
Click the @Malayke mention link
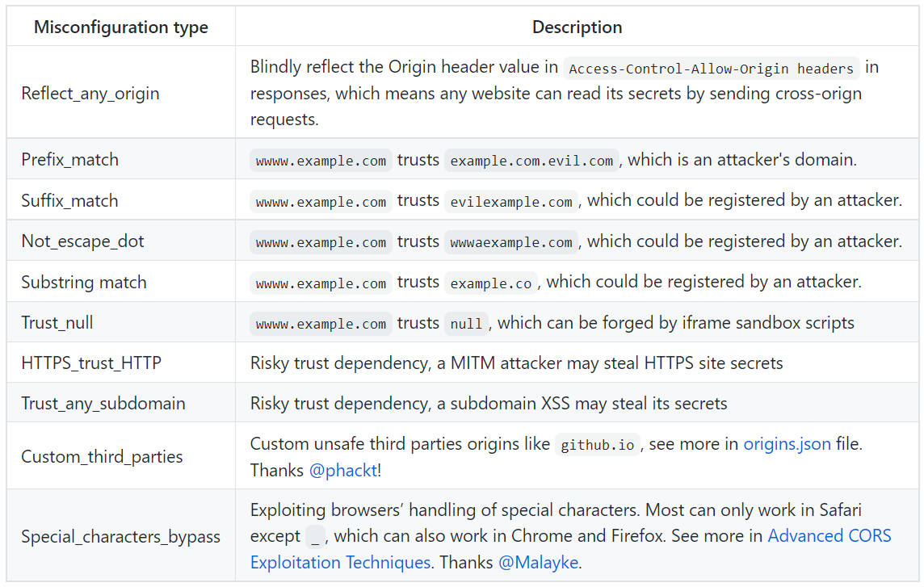click(538, 563)
